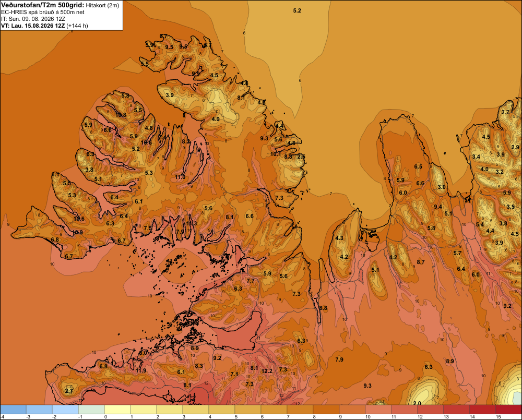Click the VT: Lau. 15.08.2026 12Z line
522x420 pixels.
point(44,26)
